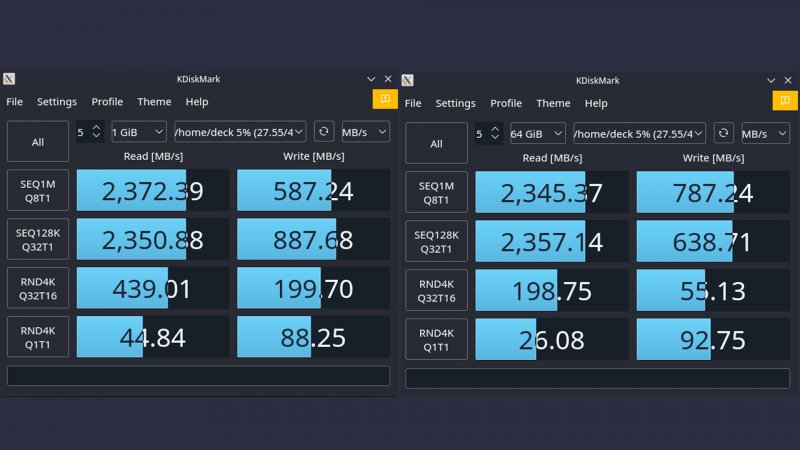Click the empty status field in right window
This screenshot has width=800, height=450.
[x=597, y=379]
